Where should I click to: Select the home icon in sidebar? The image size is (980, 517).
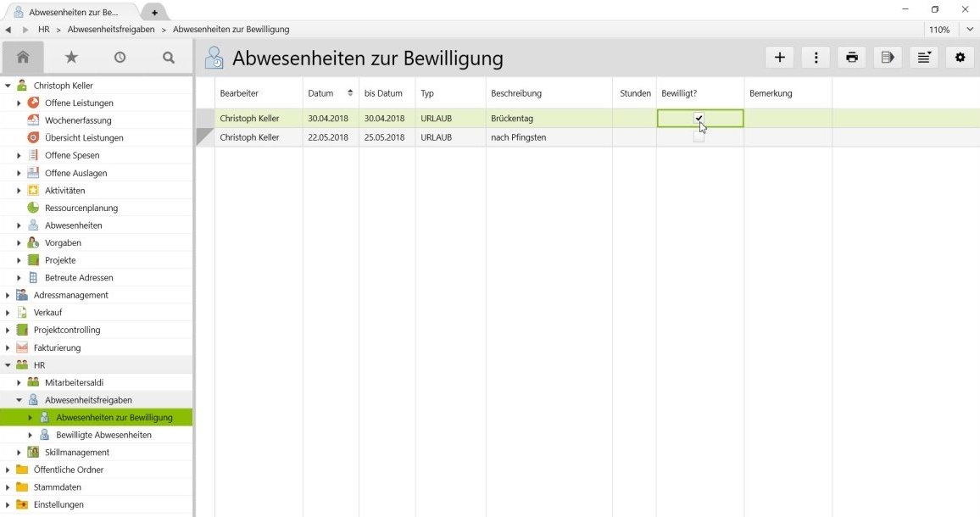tap(23, 57)
